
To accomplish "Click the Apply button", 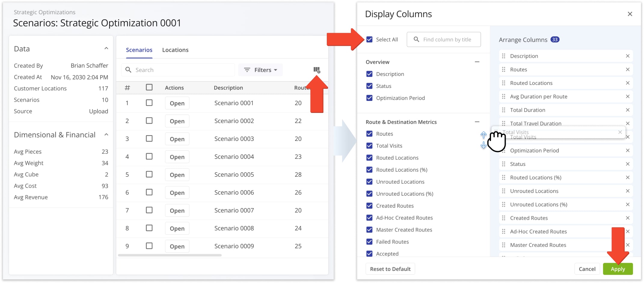I will coord(618,269).
